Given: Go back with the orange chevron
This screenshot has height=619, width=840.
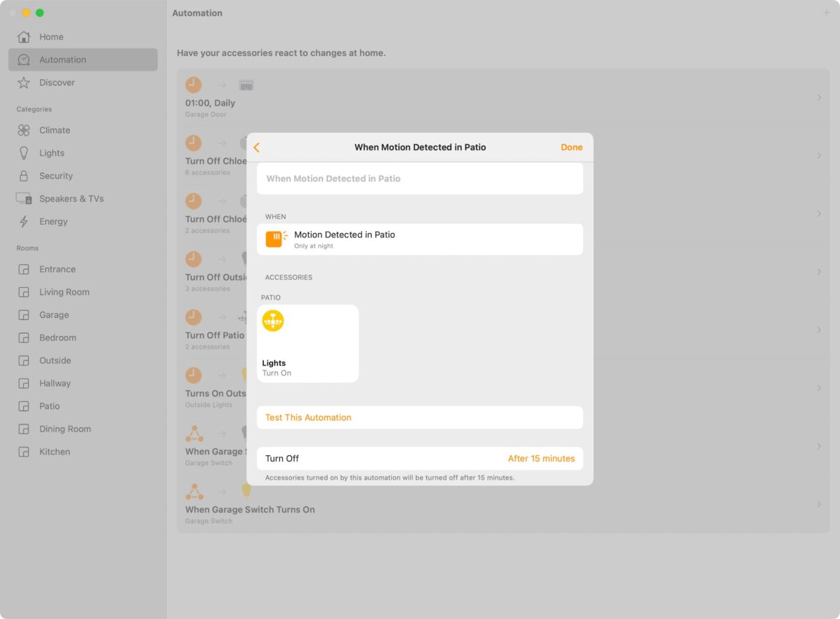Looking at the screenshot, I should pos(256,147).
